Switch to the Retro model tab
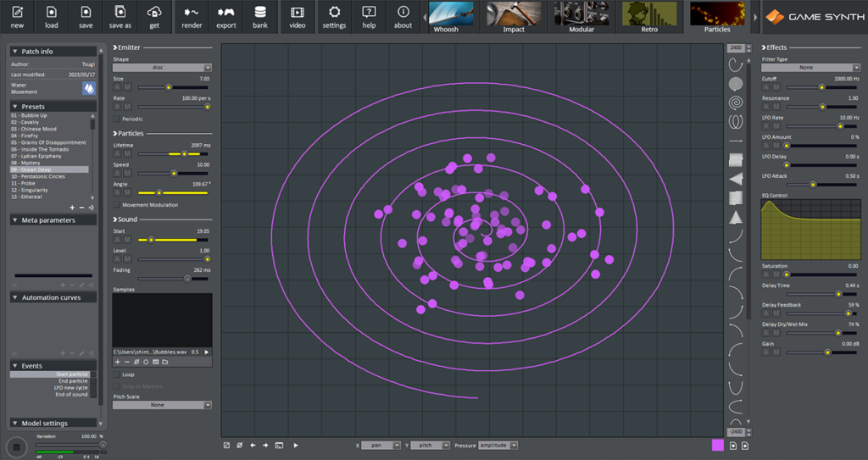Viewport: 868px width, 460px height. click(x=649, y=17)
